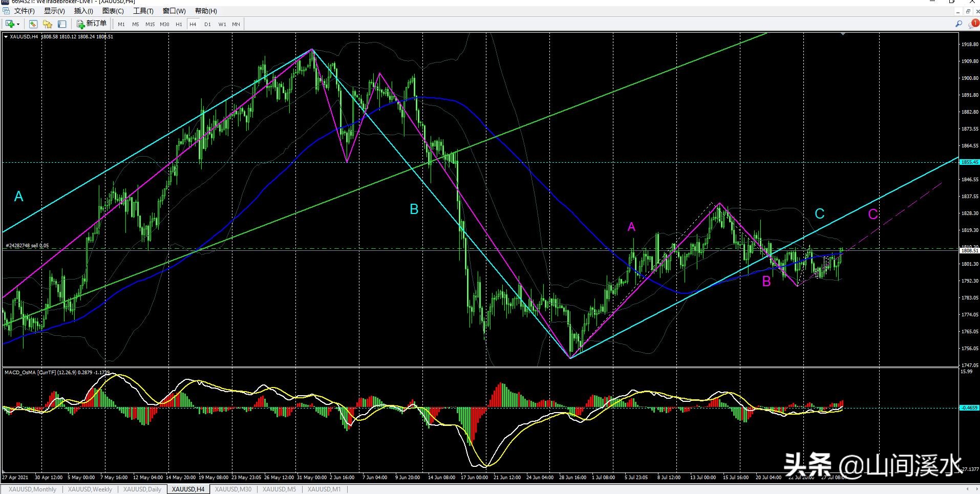Click the search magnifier icon

point(958,24)
